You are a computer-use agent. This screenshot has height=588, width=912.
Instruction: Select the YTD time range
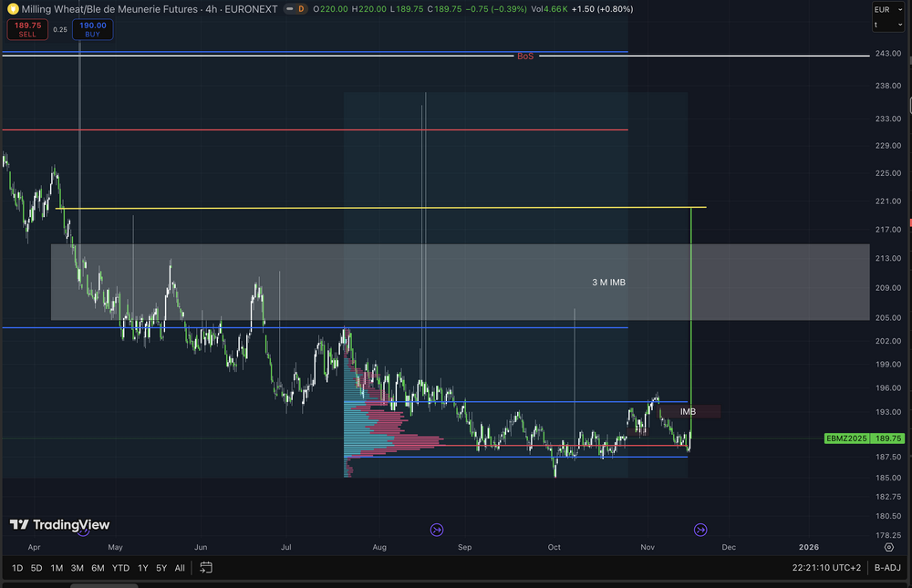pos(120,568)
